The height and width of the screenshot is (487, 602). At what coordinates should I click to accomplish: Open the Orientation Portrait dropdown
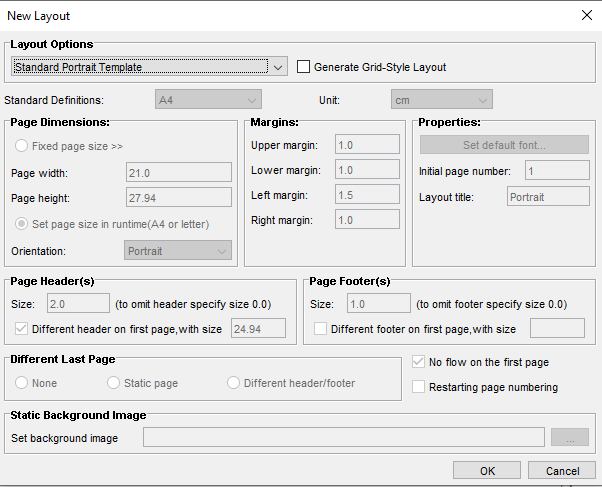[178, 250]
